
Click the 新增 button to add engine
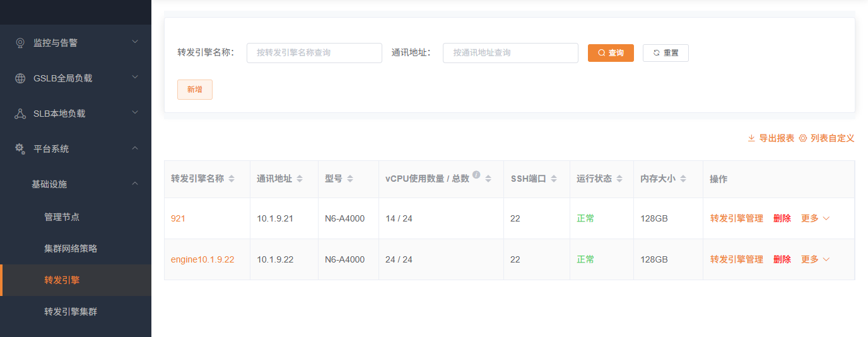click(x=195, y=90)
